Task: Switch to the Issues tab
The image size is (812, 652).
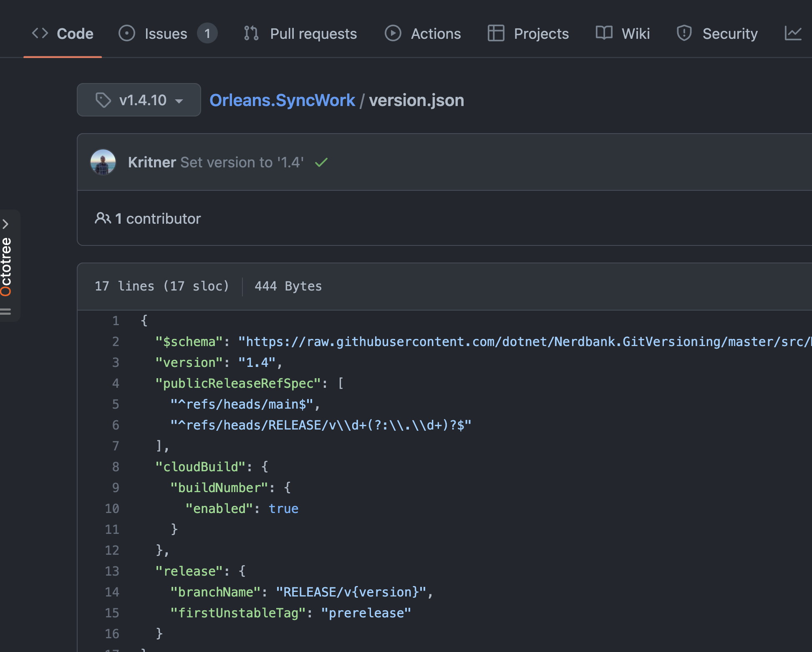Action: point(166,34)
